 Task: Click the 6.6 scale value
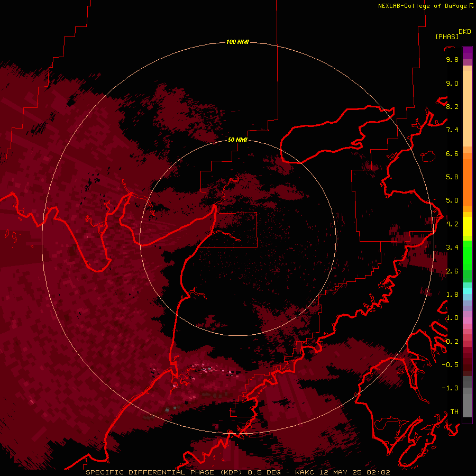tap(452, 153)
